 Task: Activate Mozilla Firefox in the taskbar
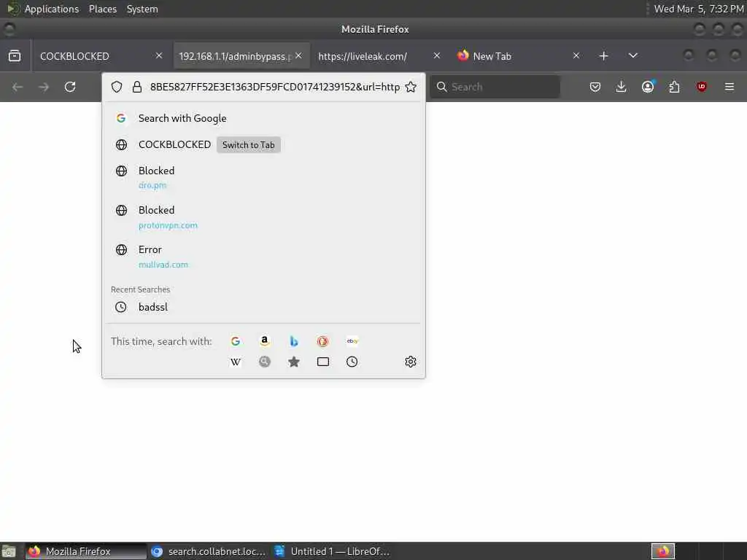86,551
